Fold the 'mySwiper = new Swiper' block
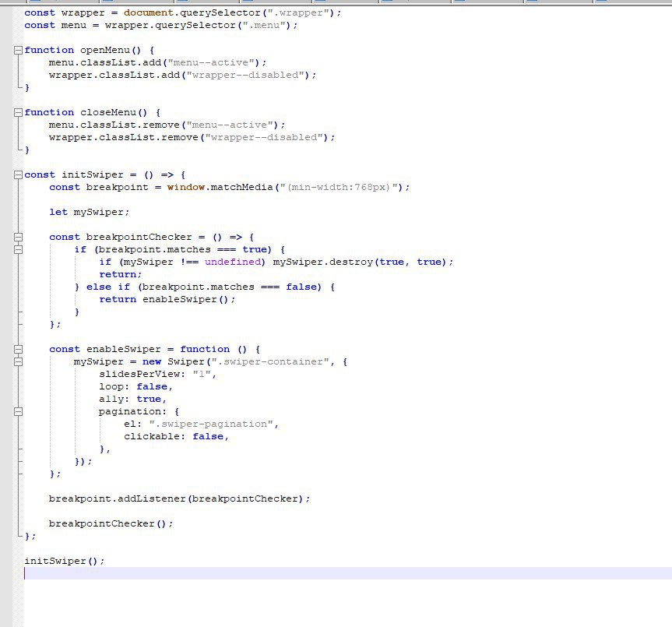 coord(18,361)
